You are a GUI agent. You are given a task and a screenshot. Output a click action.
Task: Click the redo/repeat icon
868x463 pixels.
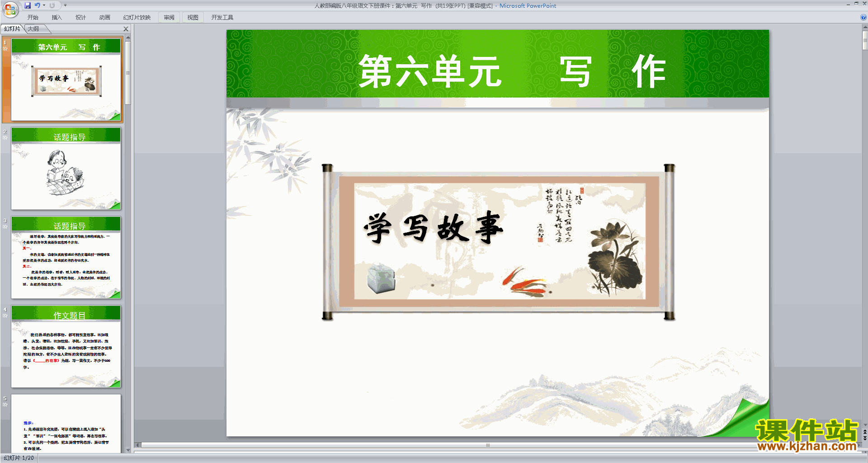point(52,5)
